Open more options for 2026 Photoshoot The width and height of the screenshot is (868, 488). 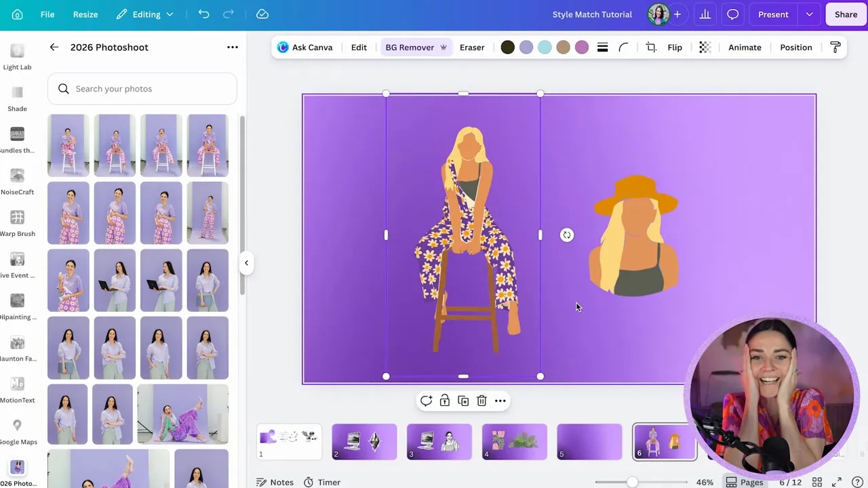pyautogui.click(x=233, y=47)
